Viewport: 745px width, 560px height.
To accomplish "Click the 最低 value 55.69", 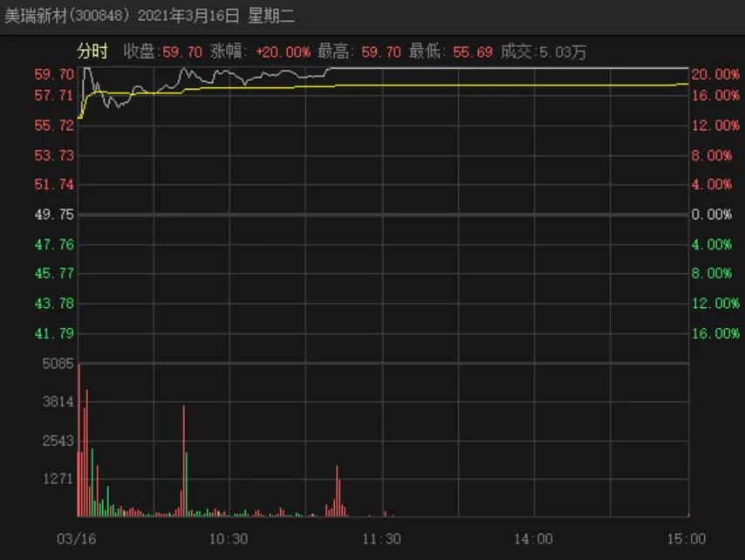I will 473,51.
